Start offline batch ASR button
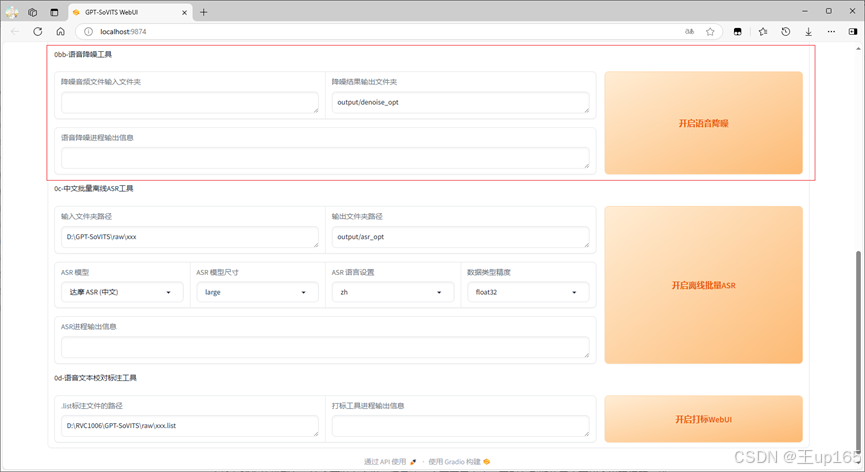Screen dimensions: 865x472 tap(703, 285)
